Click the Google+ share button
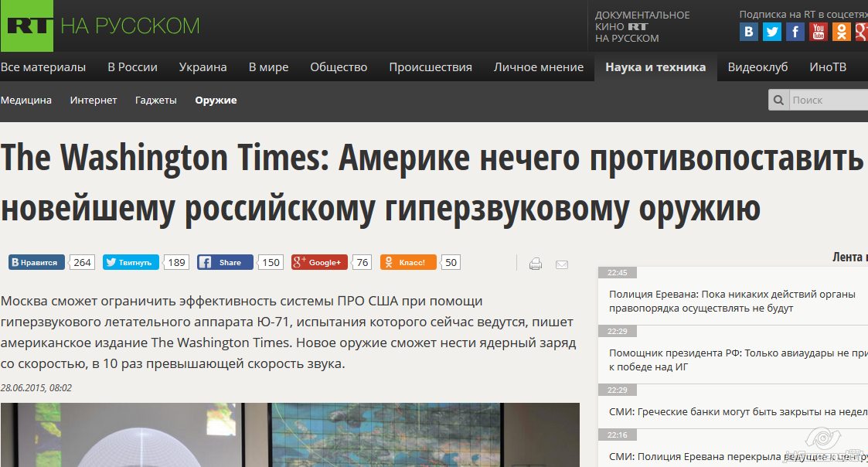Viewport: 868px width, 467px height. click(319, 262)
